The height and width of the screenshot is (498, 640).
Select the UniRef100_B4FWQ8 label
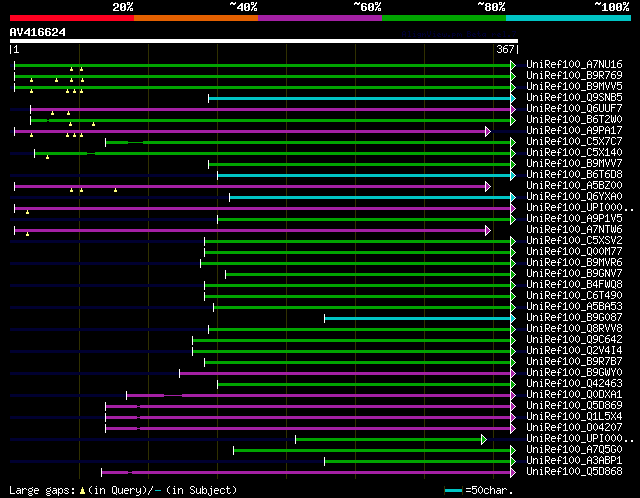pyautogui.click(x=574, y=285)
